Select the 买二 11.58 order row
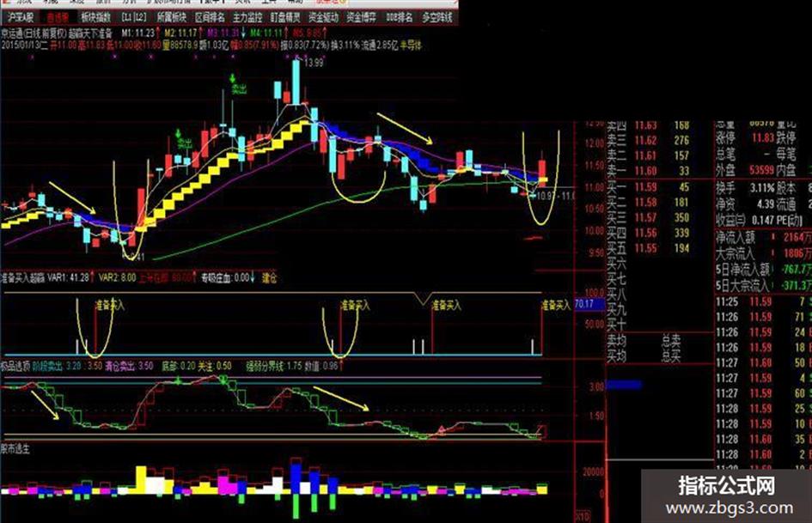This screenshot has height=523, width=812. [x=650, y=202]
